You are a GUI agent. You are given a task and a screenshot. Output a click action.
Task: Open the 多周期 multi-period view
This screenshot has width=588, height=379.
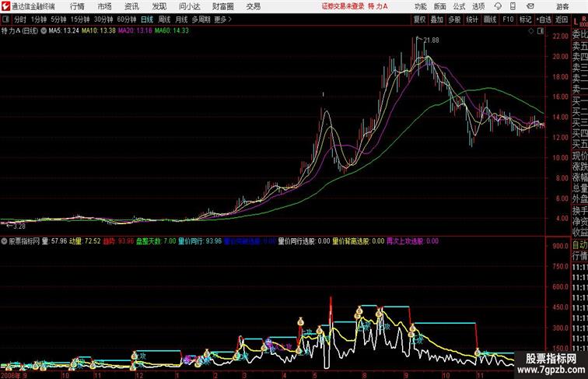click(201, 19)
